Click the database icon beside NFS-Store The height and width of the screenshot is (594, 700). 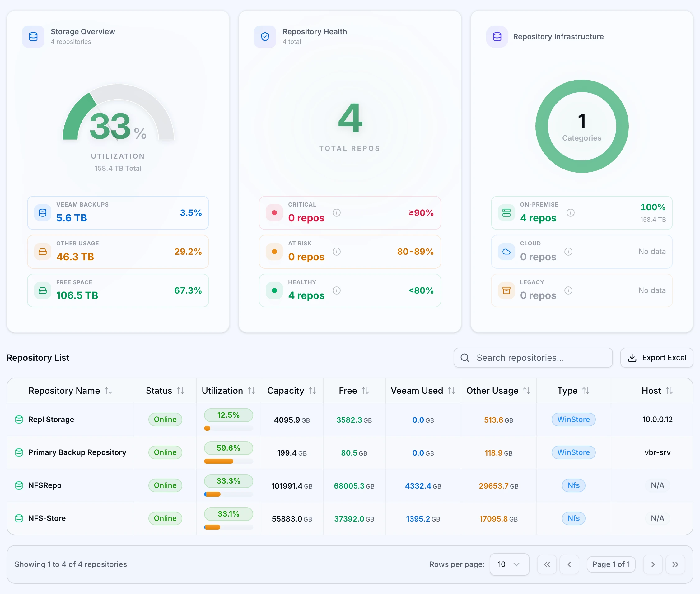pyautogui.click(x=19, y=518)
